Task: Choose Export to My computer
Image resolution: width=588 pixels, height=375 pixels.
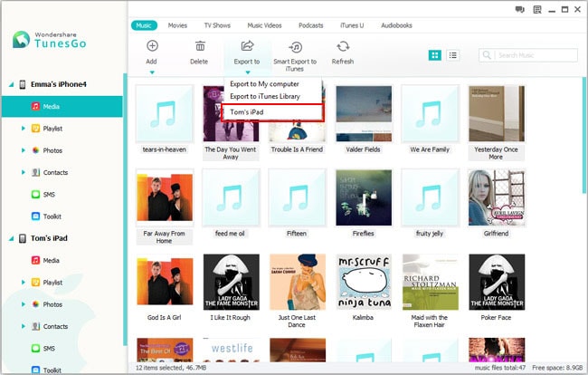Action: [264, 84]
